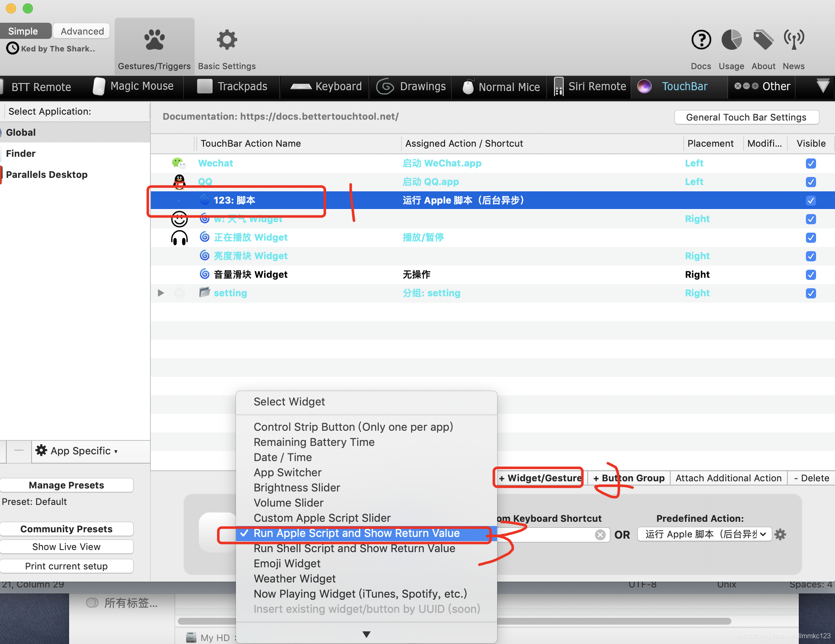Choose Emoji Widget from widget menu
Screen dimensions: 835x644
click(287, 563)
